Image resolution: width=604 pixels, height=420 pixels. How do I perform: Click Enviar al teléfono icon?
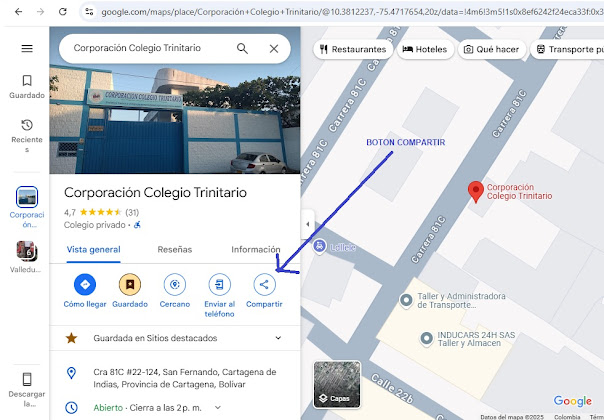[x=220, y=284]
